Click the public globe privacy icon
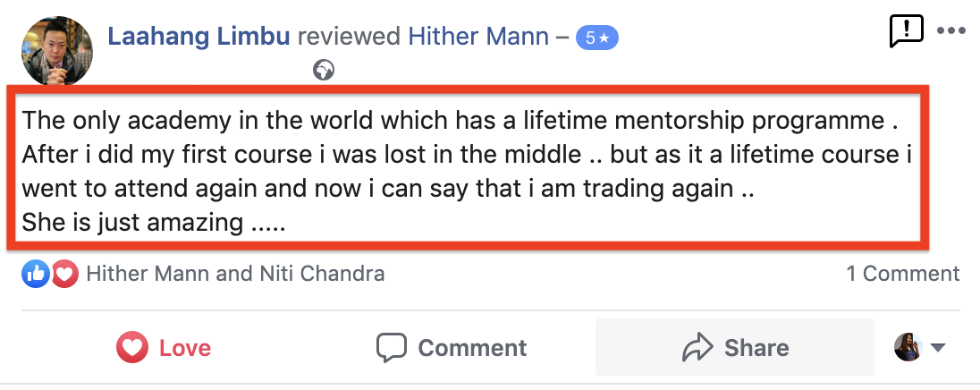This screenshot has width=980, height=390. (324, 70)
